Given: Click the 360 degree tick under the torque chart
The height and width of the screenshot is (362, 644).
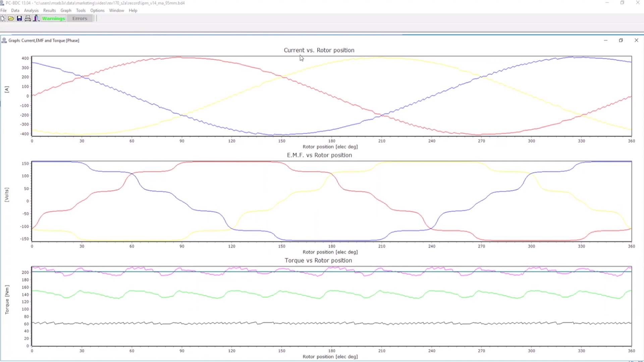Looking at the screenshot, I should pos(631,351).
